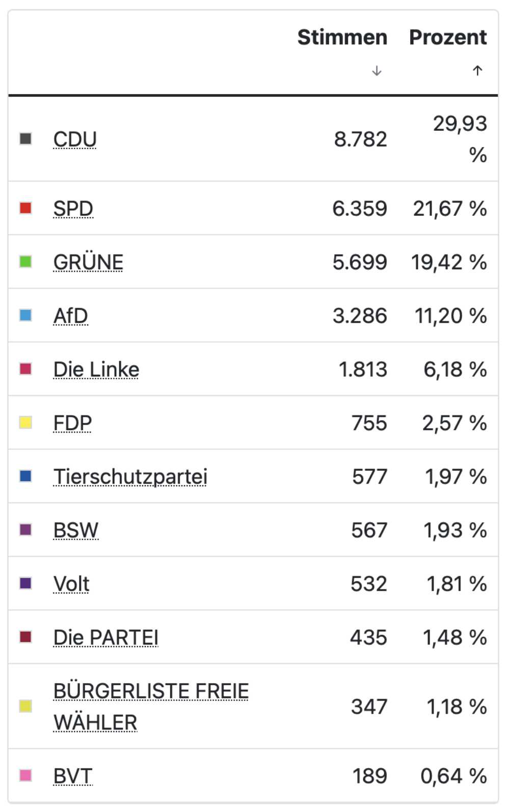Open the SPD party link

coord(73,209)
